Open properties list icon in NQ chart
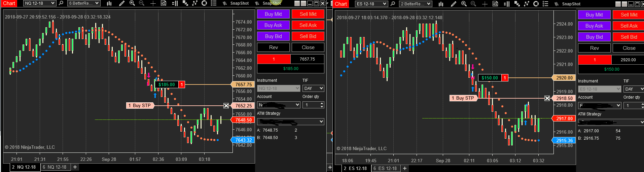The height and width of the screenshot is (172, 644). point(213,3)
